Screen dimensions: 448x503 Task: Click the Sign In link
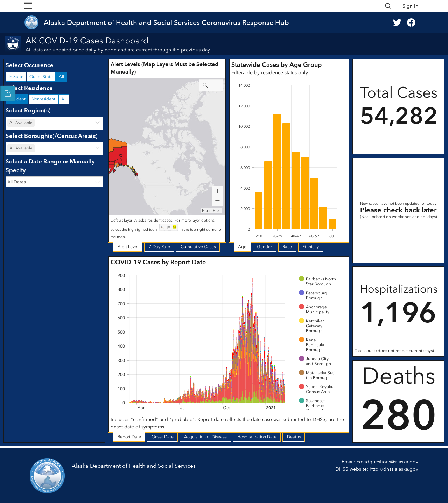pos(410,6)
